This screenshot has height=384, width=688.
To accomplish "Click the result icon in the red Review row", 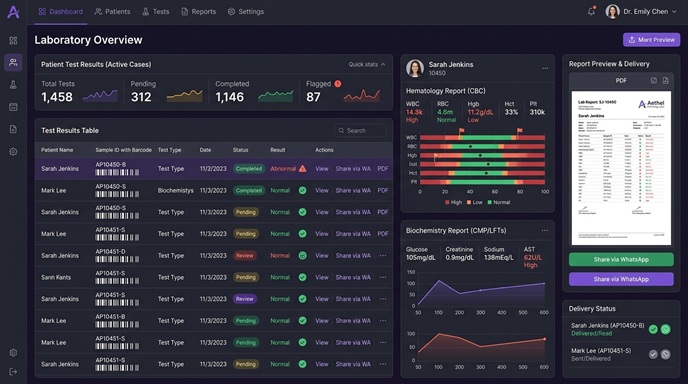I will 303,255.
